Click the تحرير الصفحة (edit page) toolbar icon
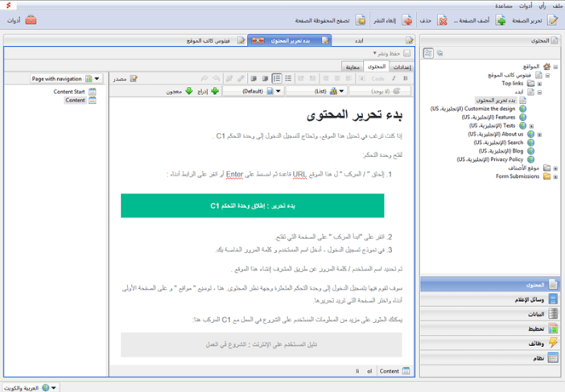The image size is (565, 392). (x=552, y=20)
